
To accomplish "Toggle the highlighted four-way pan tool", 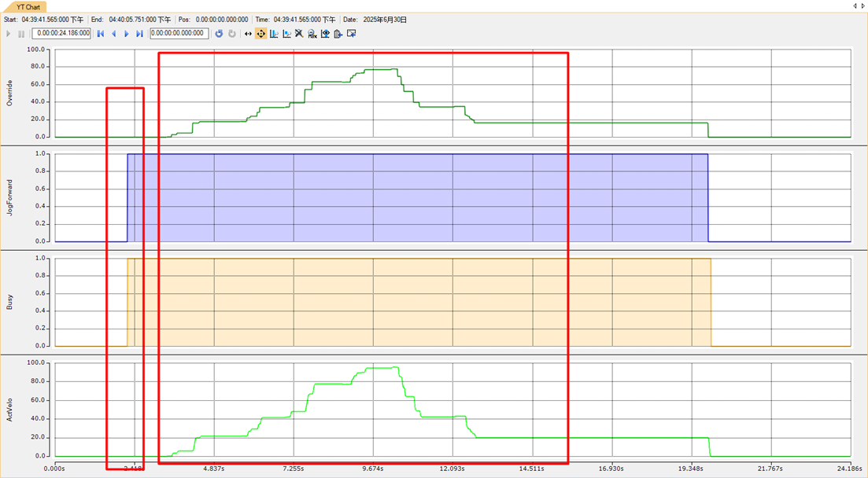I will (260, 34).
